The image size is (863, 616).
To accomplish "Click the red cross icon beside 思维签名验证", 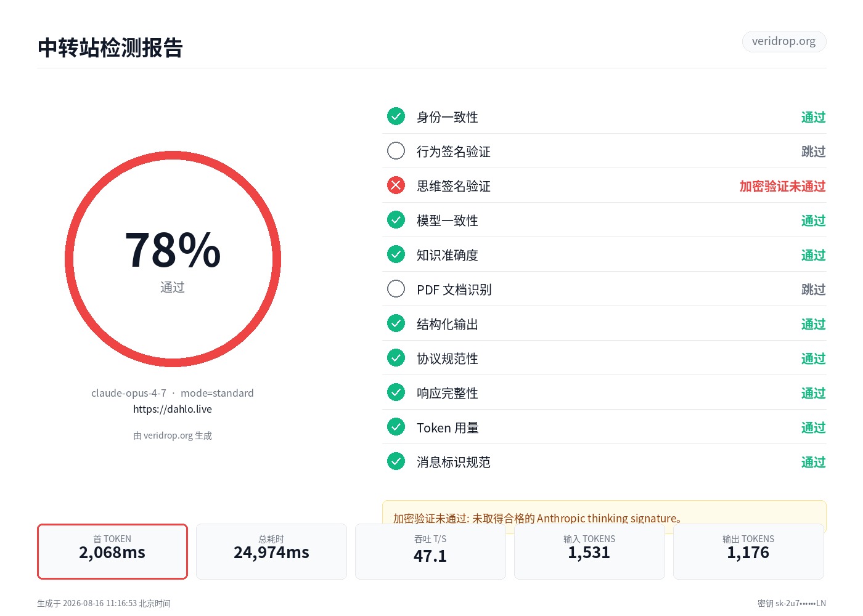I will [x=396, y=185].
